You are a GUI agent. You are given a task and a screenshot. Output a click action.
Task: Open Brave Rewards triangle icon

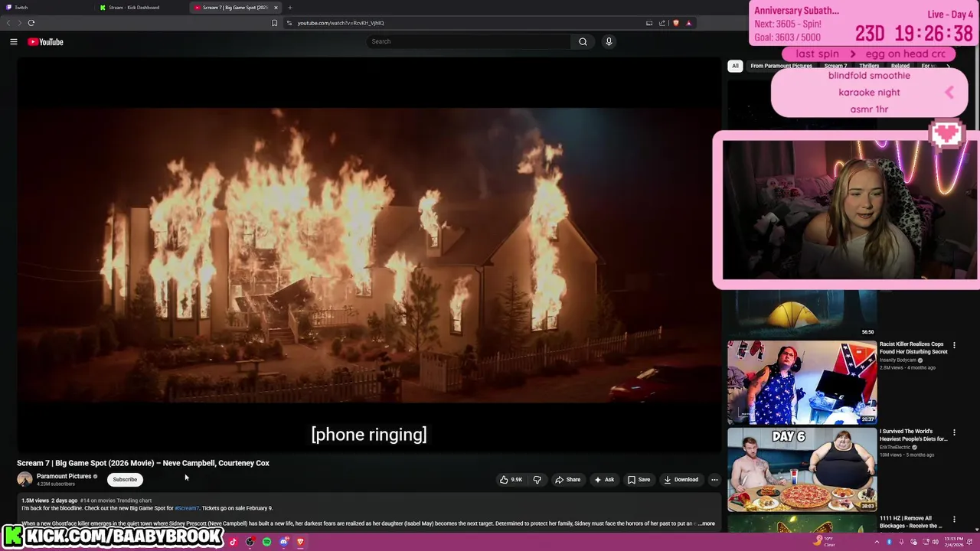[x=688, y=23]
